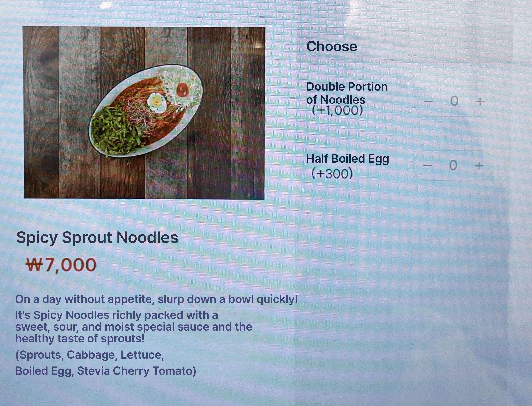Click the 'sweet, sour, and moist' description line
Screen dimensions: 532x406
click(x=134, y=327)
